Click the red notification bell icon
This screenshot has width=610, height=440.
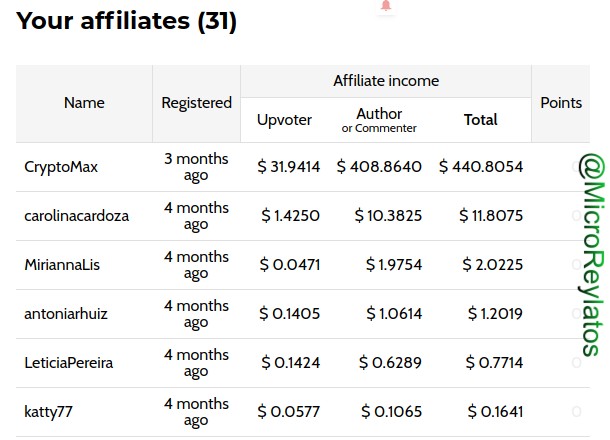386,5
